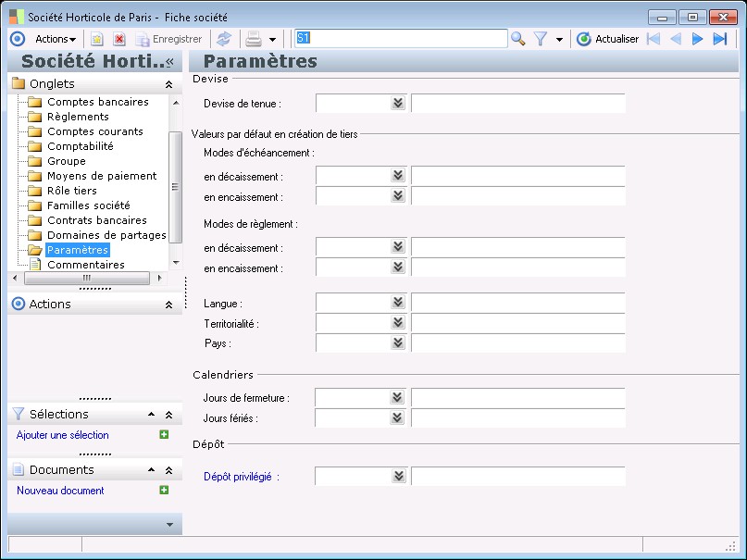Select Comptabilité in the tree

click(x=81, y=146)
